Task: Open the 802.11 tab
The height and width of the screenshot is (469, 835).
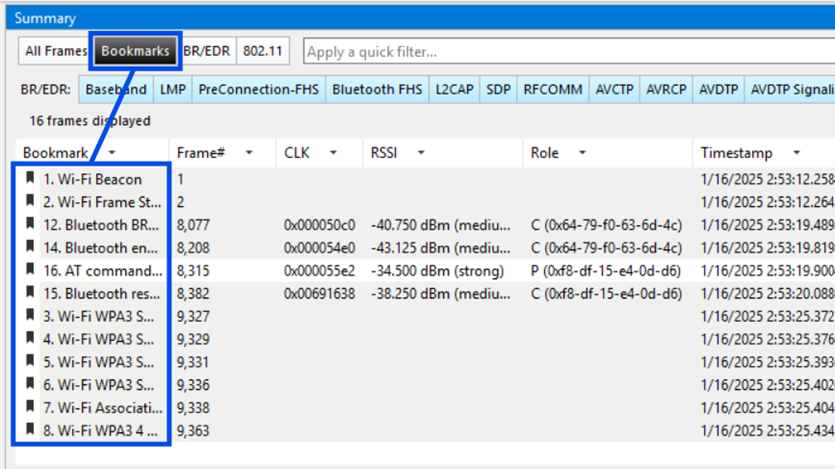Action: pos(263,51)
